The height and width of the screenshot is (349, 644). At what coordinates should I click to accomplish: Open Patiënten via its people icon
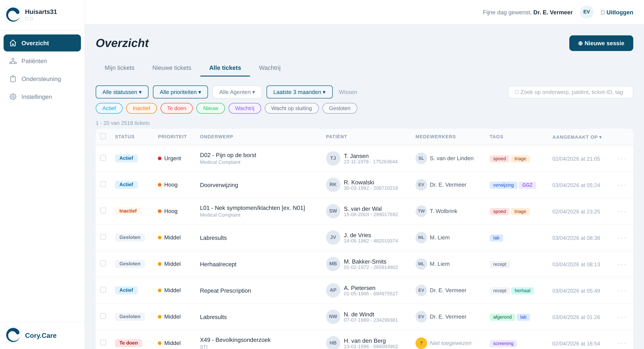point(13,61)
